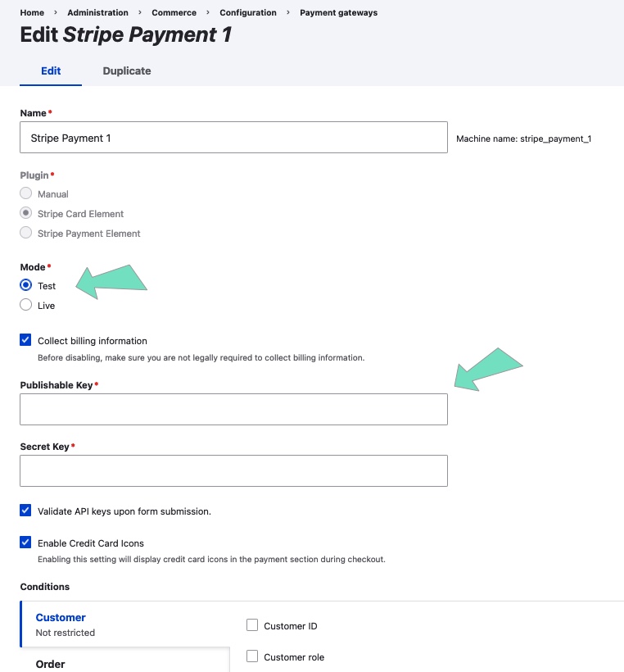
Task: Open Configuration breadcrumb link
Action: click(x=248, y=12)
